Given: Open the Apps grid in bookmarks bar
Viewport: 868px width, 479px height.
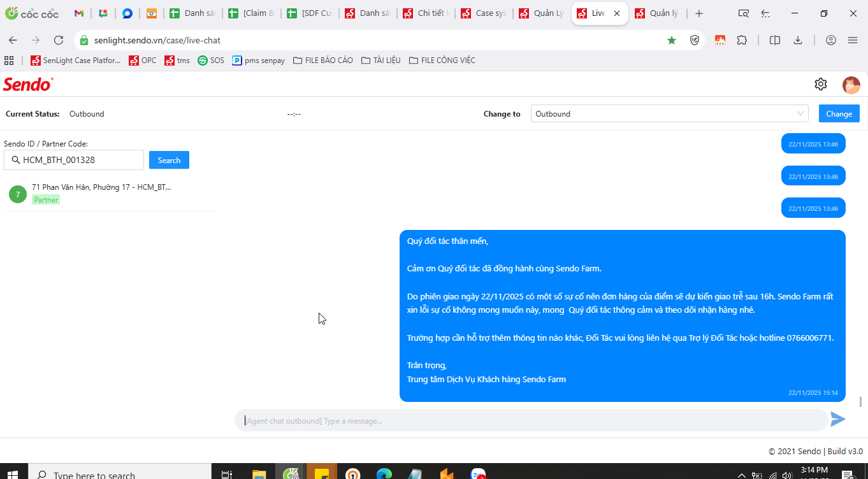Looking at the screenshot, I should (9, 61).
